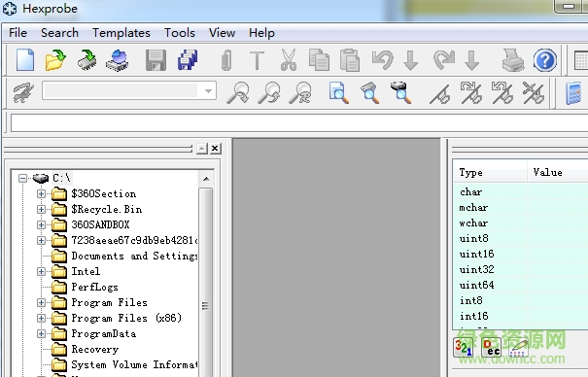This screenshot has width=588, height=377.
Task: Find previous with second magnifier arrow icon
Action: [x=269, y=92]
